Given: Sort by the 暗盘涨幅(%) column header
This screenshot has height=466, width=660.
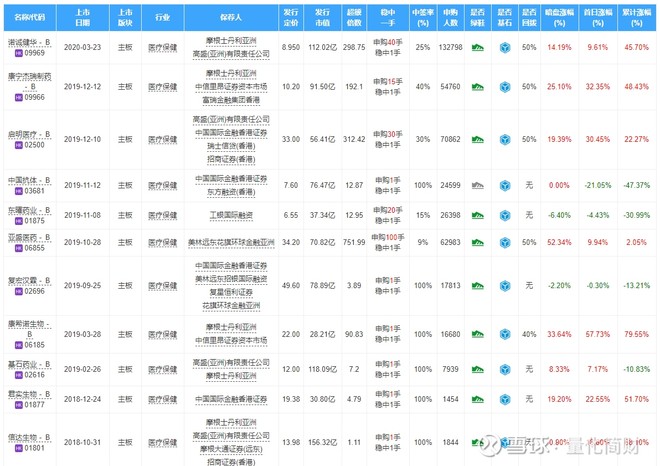Looking at the screenshot, I should click(559, 17).
